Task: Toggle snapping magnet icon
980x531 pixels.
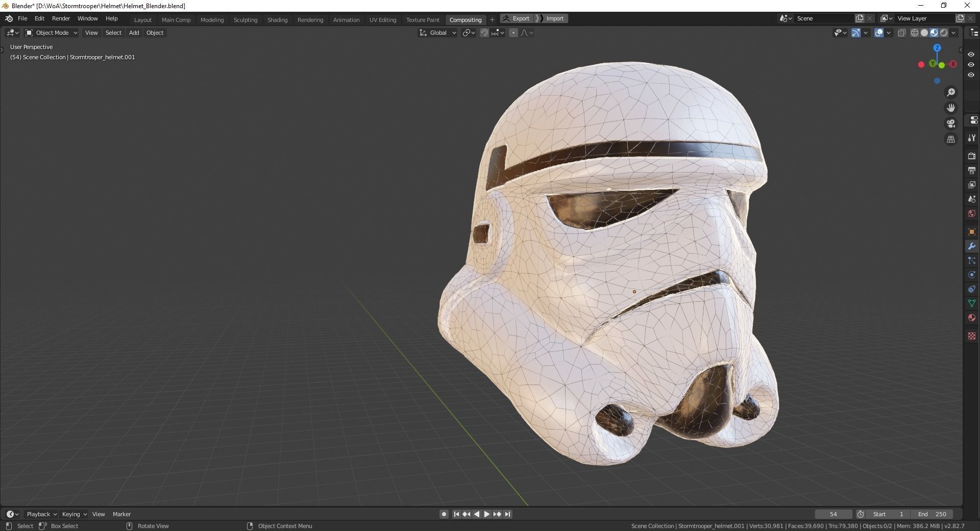Action: tap(484, 33)
